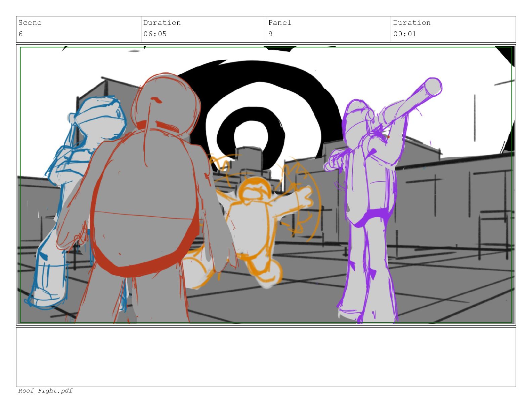
Task: Click inside the empty notes box
Action: tap(266, 357)
